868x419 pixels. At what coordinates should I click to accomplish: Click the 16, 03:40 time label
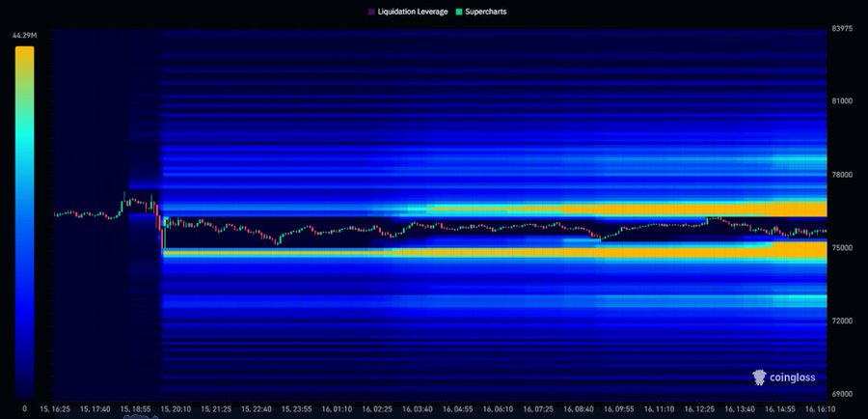point(418,409)
